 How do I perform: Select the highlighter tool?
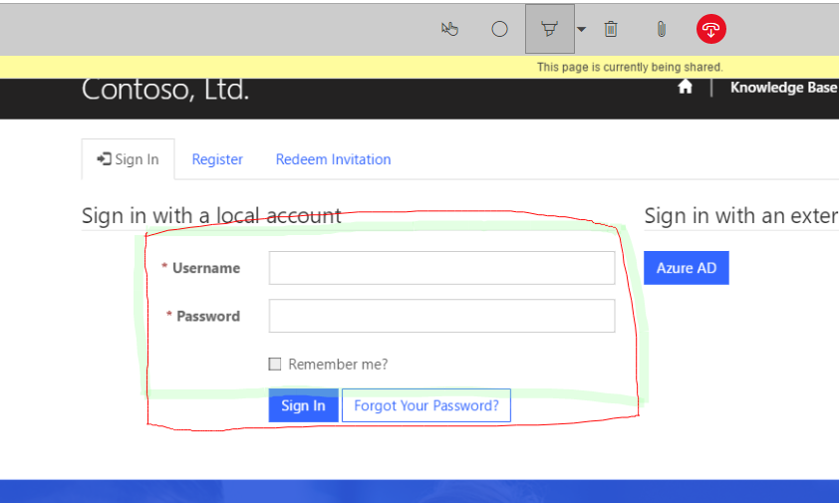pos(549,29)
